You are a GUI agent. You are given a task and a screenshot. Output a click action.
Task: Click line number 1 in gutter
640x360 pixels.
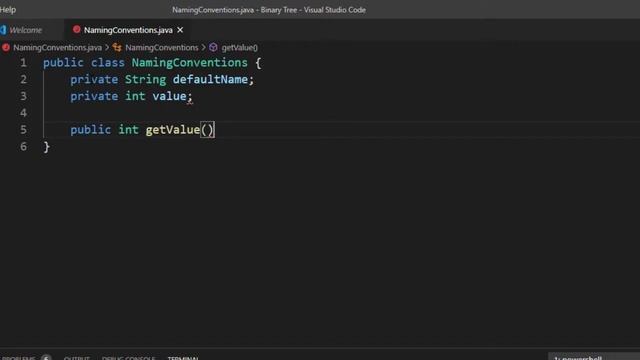23,63
